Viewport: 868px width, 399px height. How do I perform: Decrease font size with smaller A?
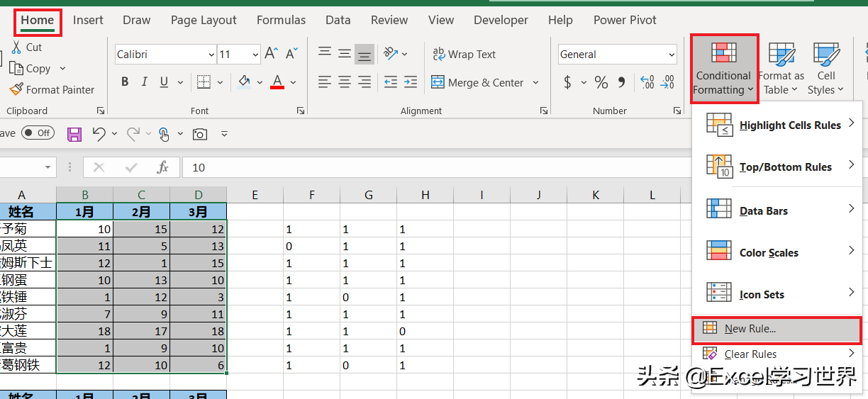[291, 54]
